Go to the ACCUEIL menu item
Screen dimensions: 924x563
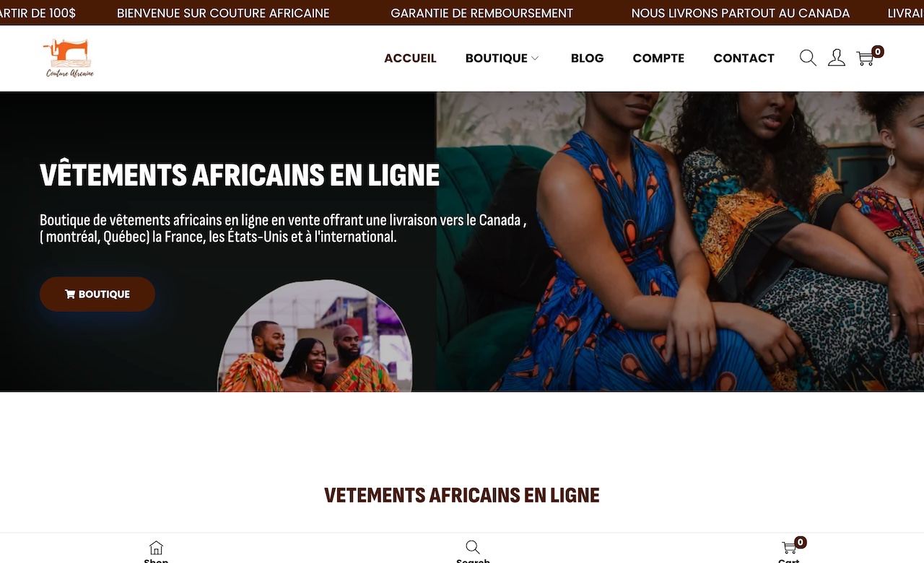point(410,58)
